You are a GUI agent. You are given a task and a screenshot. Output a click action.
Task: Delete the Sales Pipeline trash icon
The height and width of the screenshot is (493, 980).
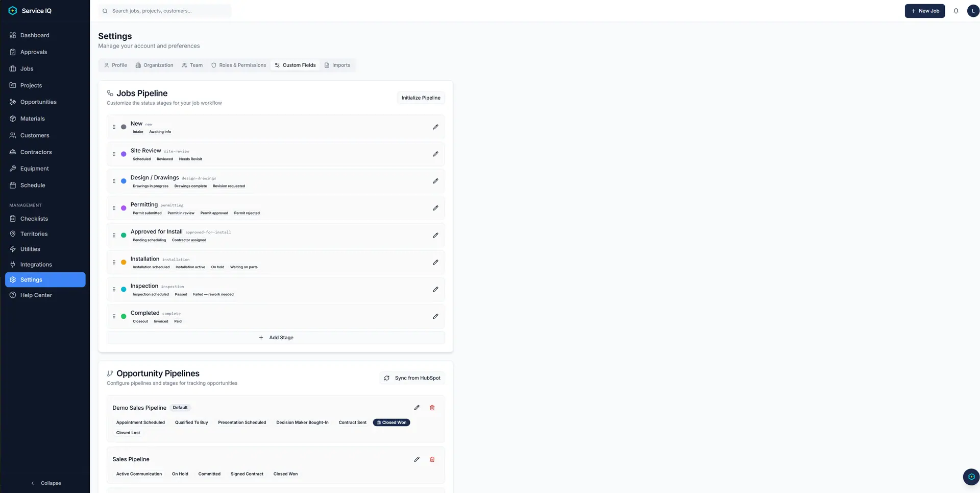(432, 459)
